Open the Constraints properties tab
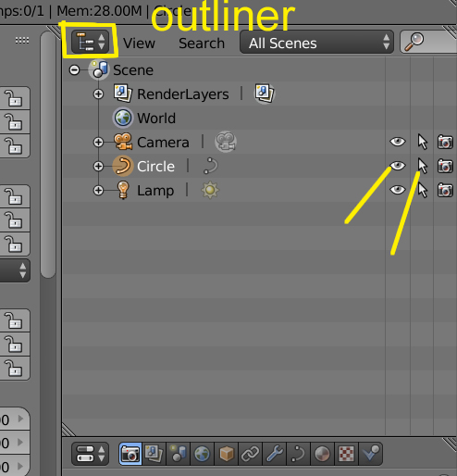The image size is (457, 476). pyautogui.click(x=251, y=454)
